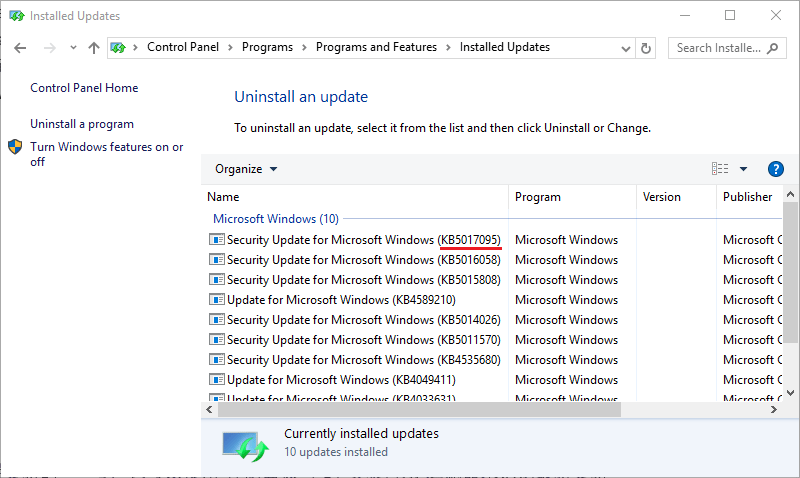
Task: Select Security Update KB5014026 row
Action: 495,320
